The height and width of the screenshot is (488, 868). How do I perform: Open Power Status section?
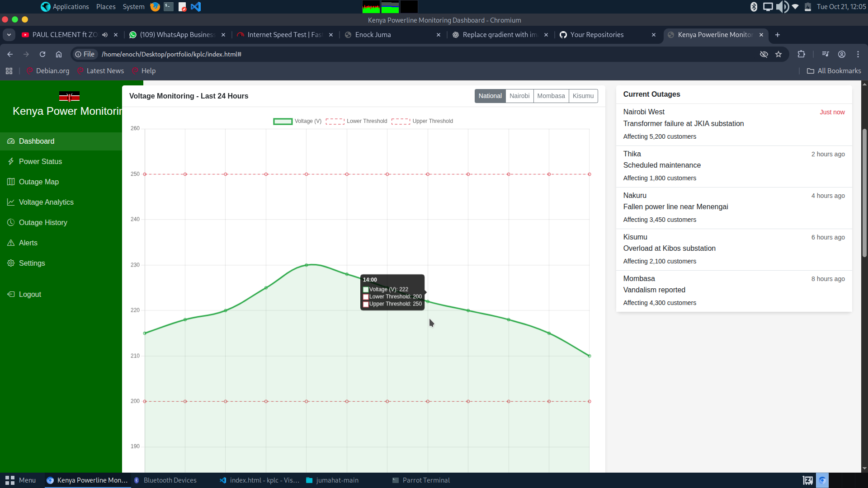point(40,161)
